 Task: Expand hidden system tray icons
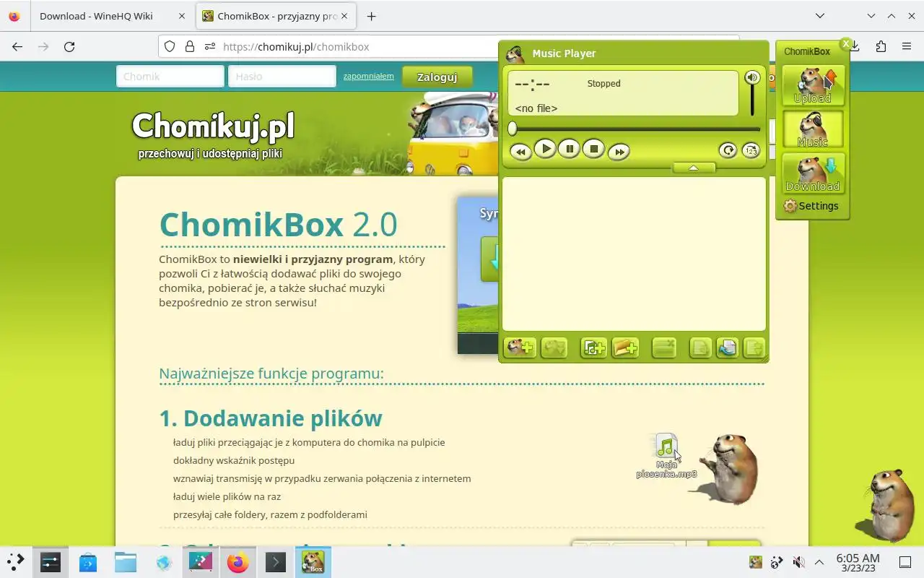(x=819, y=561)
